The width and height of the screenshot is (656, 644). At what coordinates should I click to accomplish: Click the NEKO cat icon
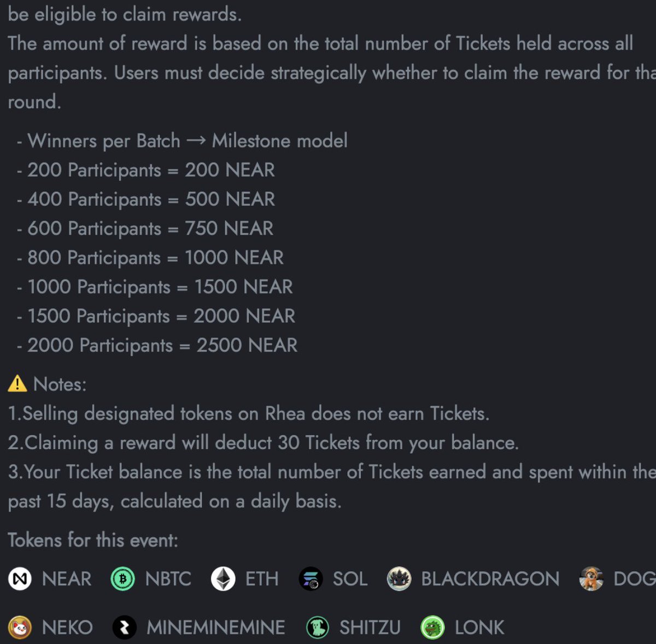(20, 627)
